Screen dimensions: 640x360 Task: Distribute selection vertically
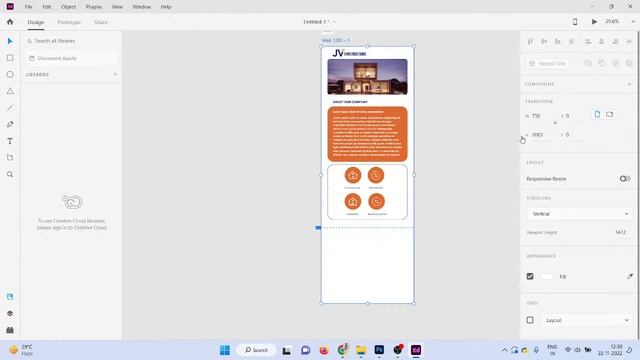[571, 41]
